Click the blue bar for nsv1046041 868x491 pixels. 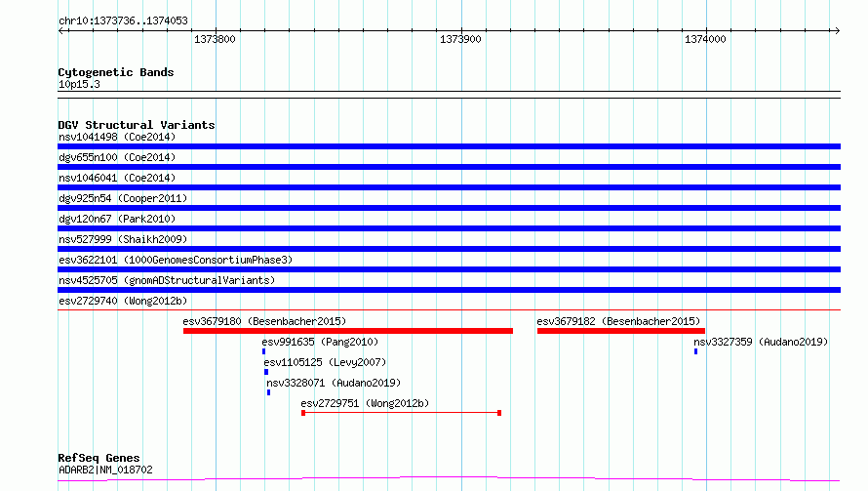point(449,187)
